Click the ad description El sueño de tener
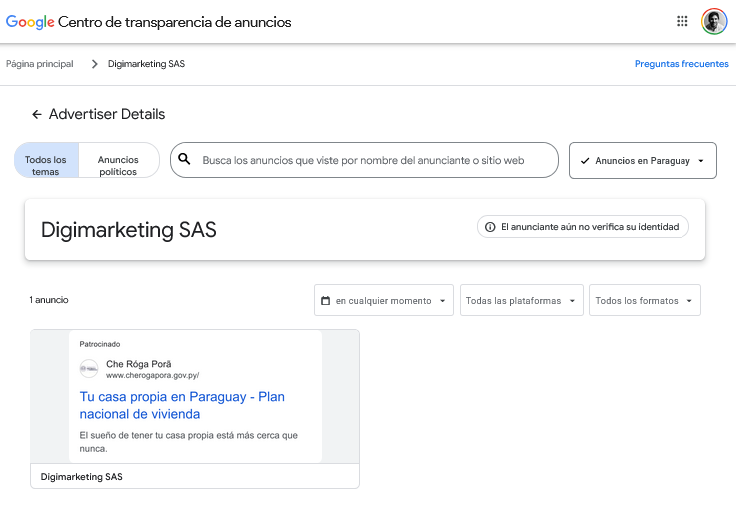This screenshot has width=737, height=507. (x=188, y=442)
